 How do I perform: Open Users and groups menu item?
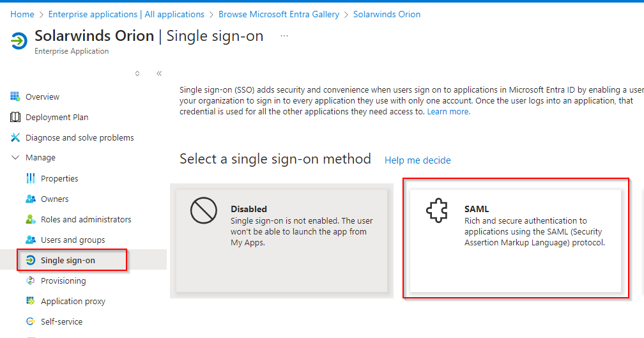pyautogui.click(x=73, y=240)
